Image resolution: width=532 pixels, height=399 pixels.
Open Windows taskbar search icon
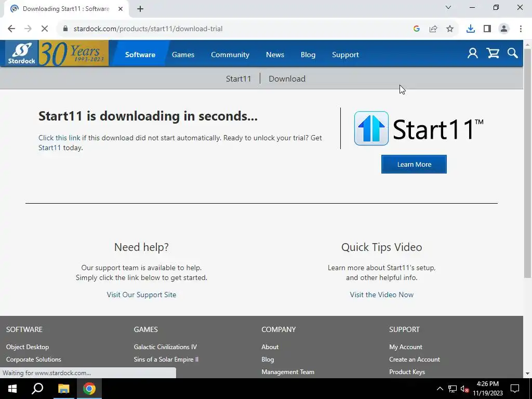point(37,389)
